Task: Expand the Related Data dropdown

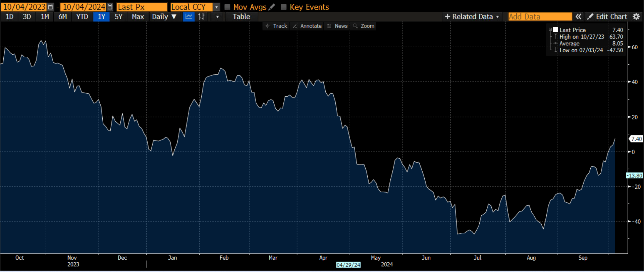Action: coord(472,17)
